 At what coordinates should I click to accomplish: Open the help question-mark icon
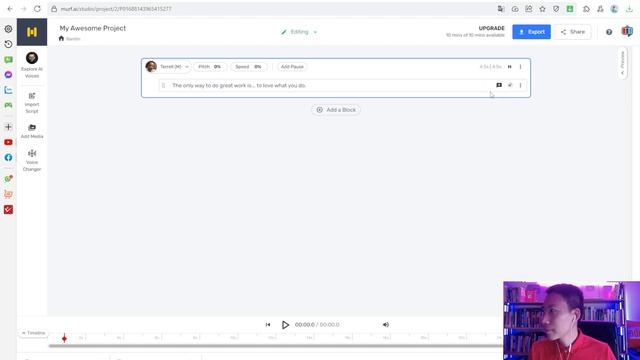coord(609,32)
